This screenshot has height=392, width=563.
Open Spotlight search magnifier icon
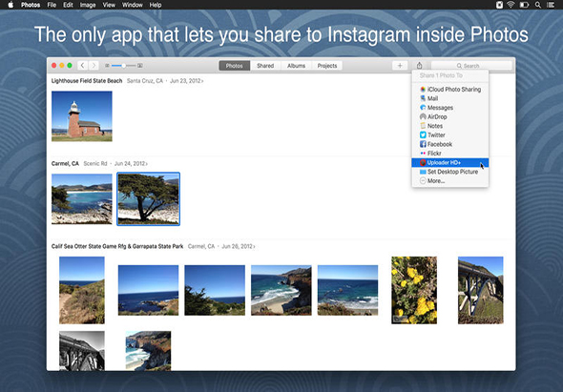[538, 5]
